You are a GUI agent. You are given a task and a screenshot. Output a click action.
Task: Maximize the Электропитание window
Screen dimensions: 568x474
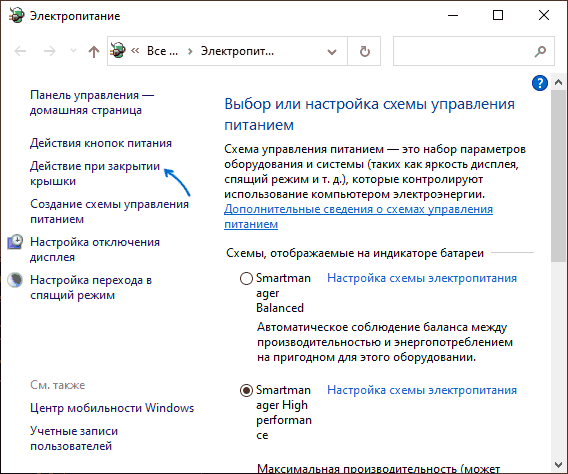[498, 16]
